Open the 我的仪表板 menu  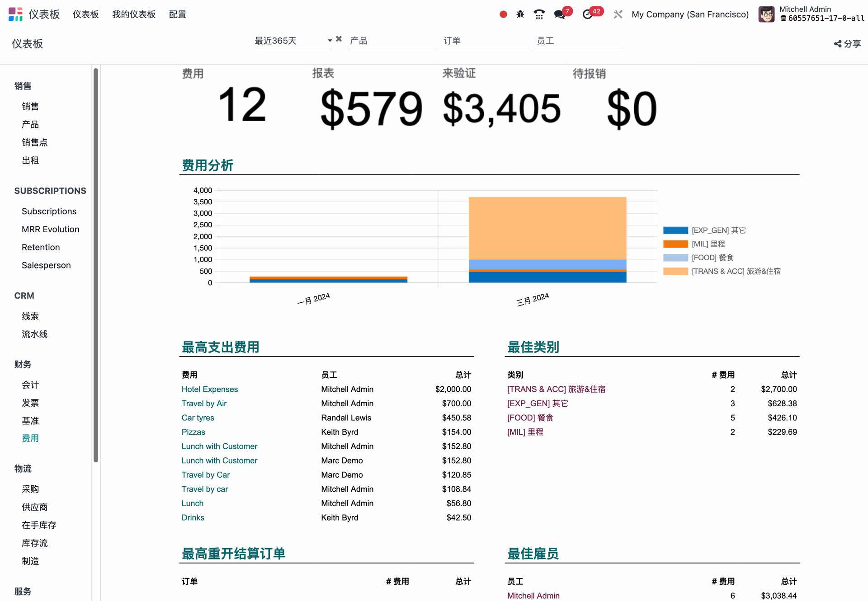134,14
